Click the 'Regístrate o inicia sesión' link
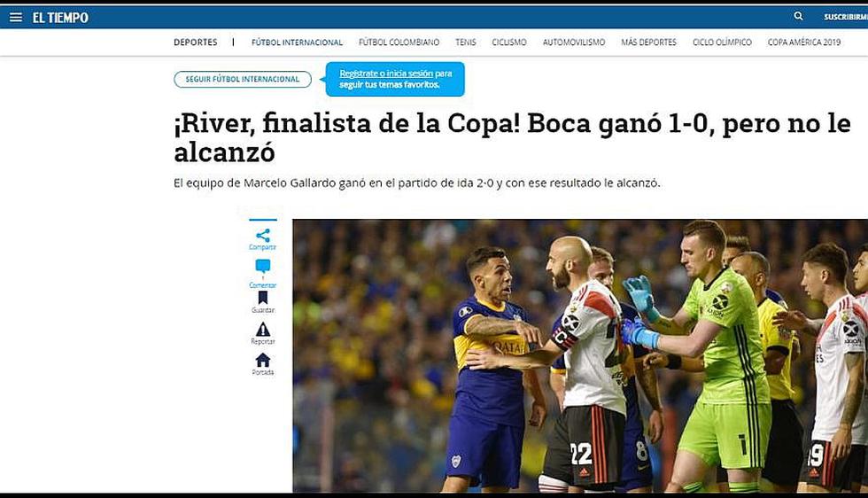Image resolution: width=868 pixels, height=498 pixels. point(386,74)
